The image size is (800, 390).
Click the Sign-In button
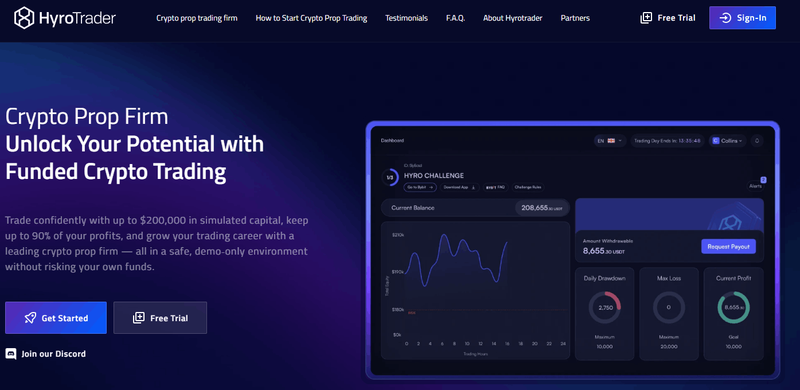tap(742, 18)
